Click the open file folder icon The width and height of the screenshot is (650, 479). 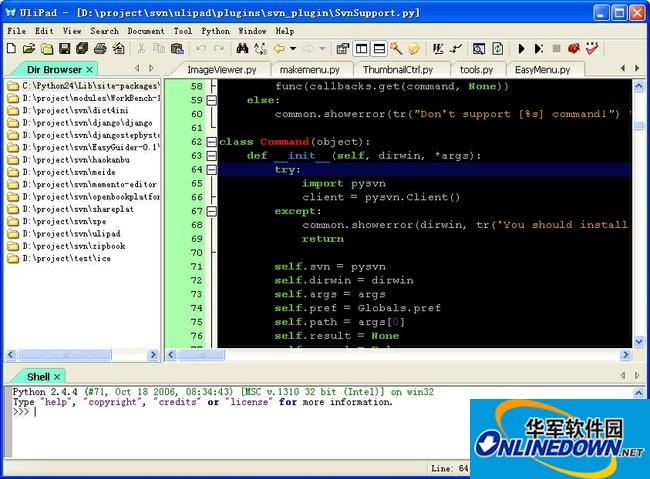click(29, 49)
